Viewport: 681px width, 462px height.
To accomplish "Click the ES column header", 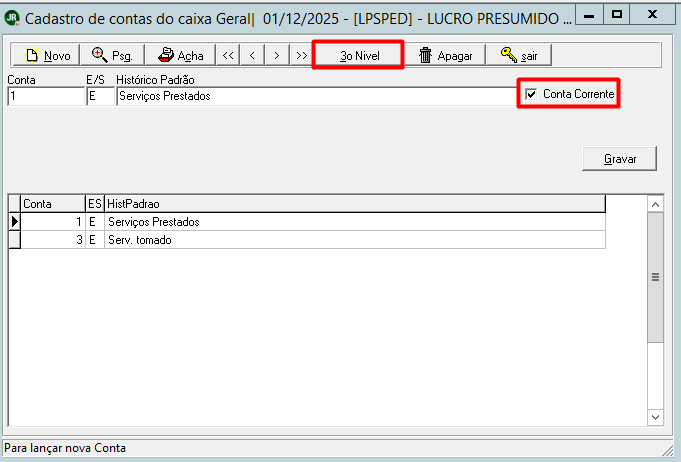I will click(x=95, y=204).
